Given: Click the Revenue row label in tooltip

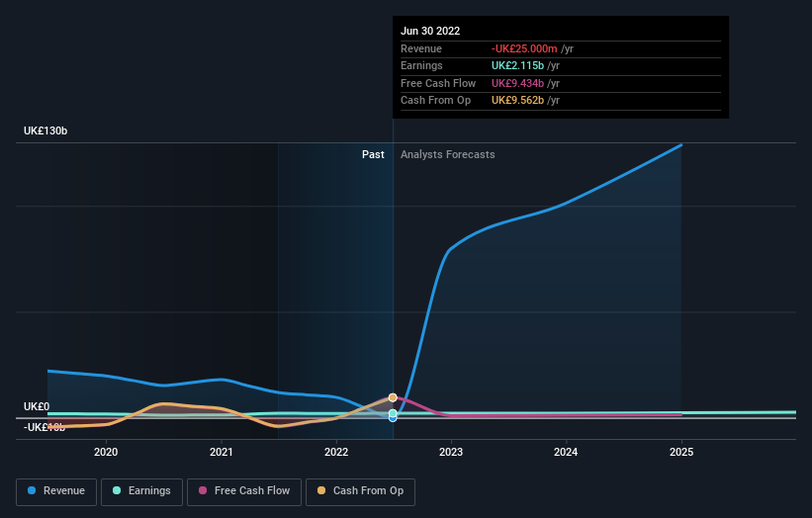Looking at the screenshot, I should click(421, 48).
